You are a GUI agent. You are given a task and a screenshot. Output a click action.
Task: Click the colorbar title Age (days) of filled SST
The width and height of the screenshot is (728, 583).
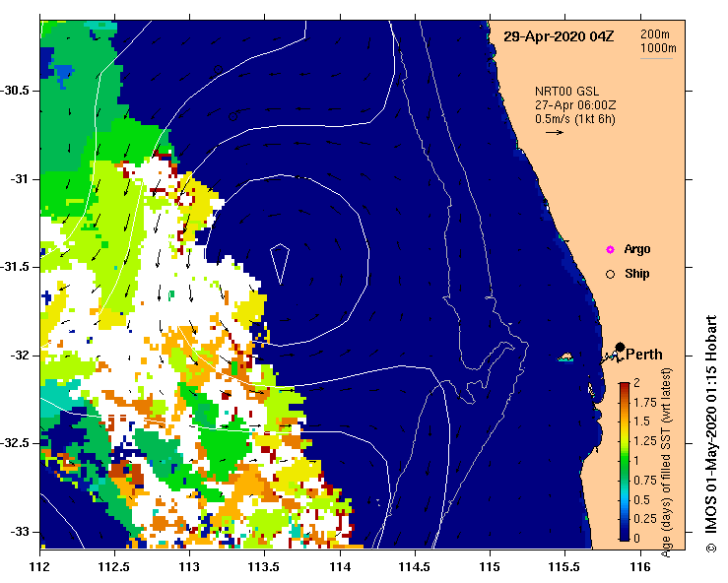[x=666, y=462]
